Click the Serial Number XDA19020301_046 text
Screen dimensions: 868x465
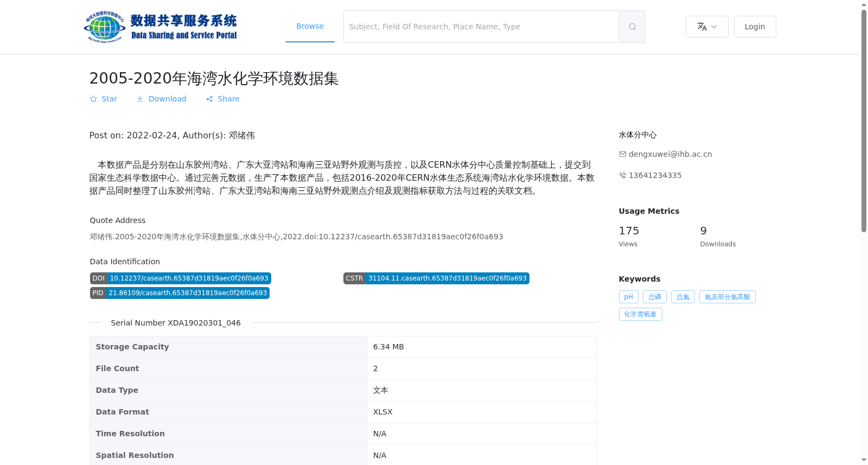pos(176,323)
